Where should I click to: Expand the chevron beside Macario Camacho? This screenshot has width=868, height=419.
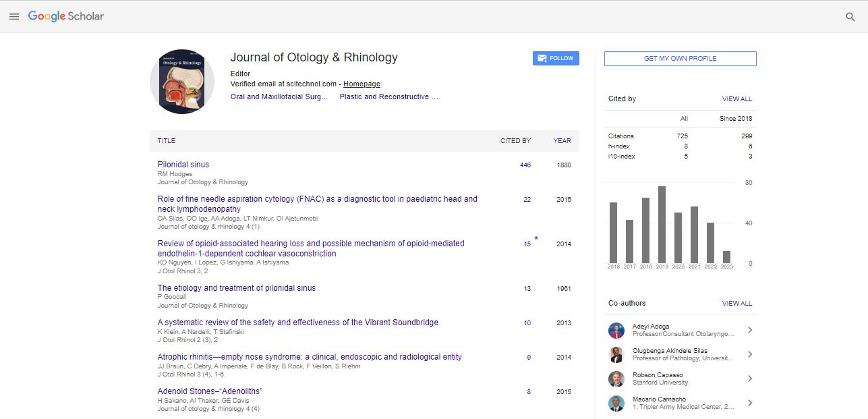(750, 403)
